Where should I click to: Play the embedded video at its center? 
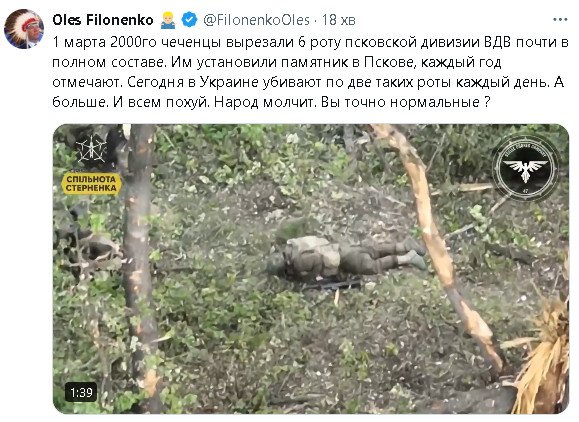pyautogui.click(x=311, y=269)
